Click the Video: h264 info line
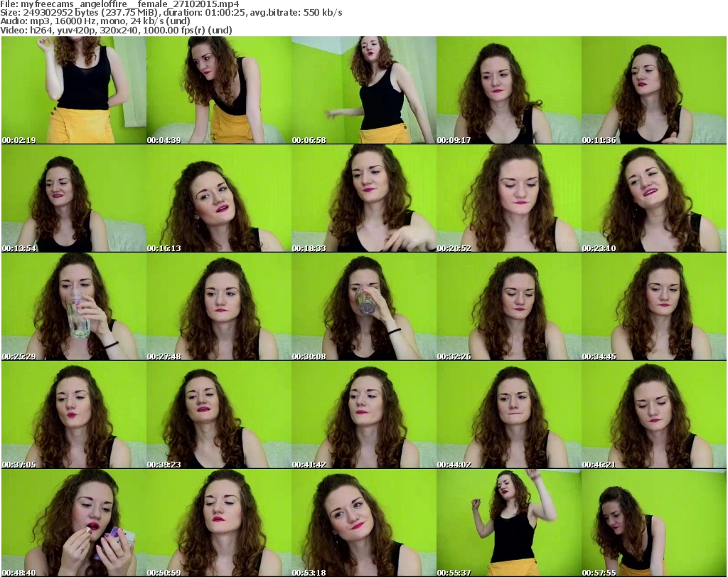 pos(116,30)
